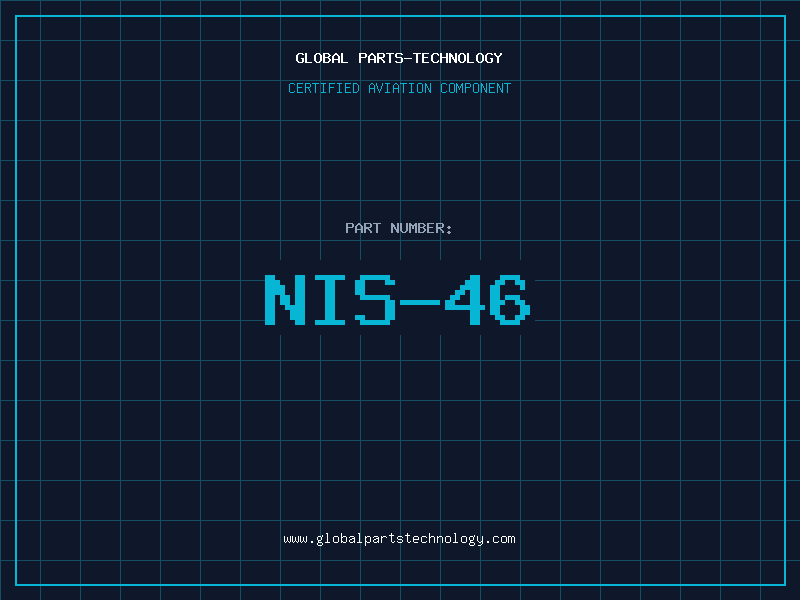The width and height of the screenshot is (800, 600).
Task: Click the letter I in NIS-46
Action: (x=330, y=300)
